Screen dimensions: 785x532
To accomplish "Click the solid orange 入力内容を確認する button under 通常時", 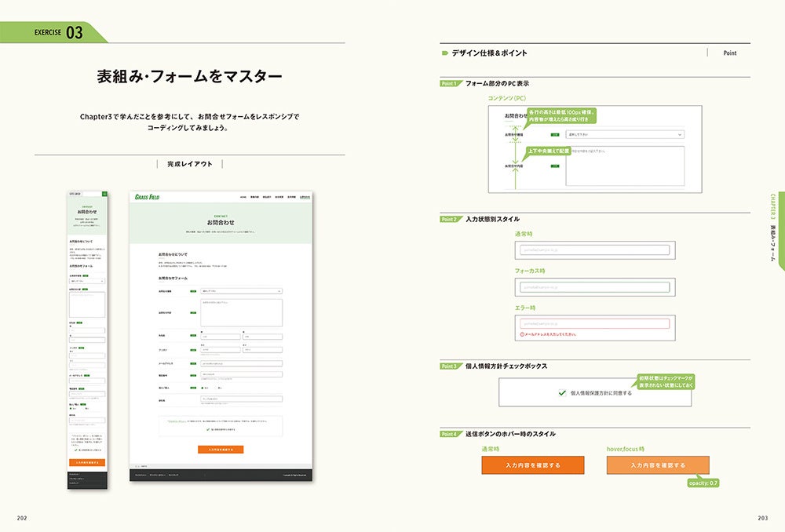I will (x=533, y=465).
